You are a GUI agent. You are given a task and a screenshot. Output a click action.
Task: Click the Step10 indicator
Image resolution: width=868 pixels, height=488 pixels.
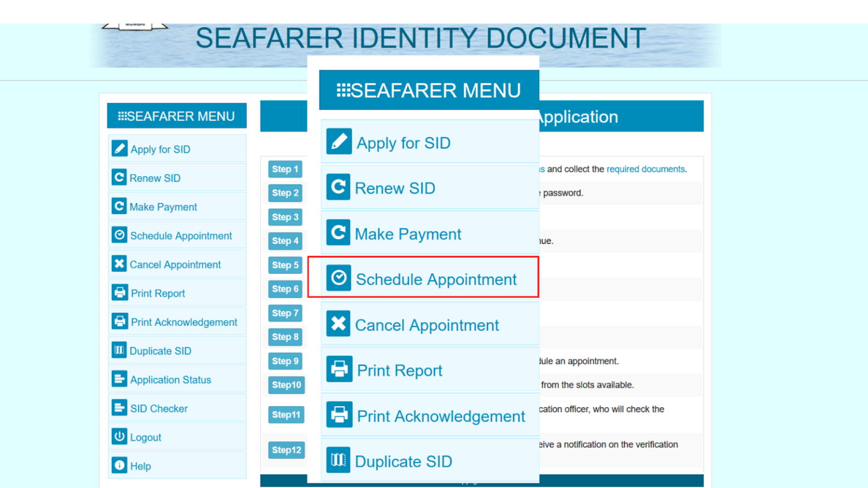point(287,385)
